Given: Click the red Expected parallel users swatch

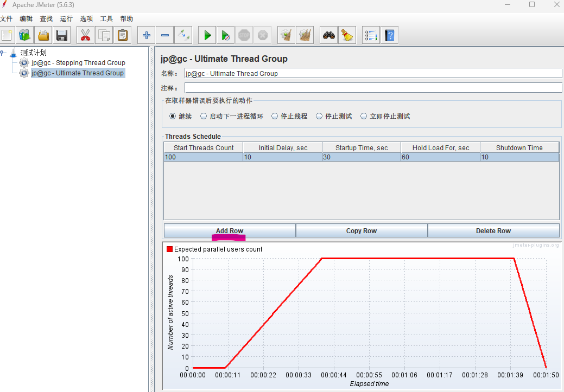Looking at the screenshot, I should (170, 249).
